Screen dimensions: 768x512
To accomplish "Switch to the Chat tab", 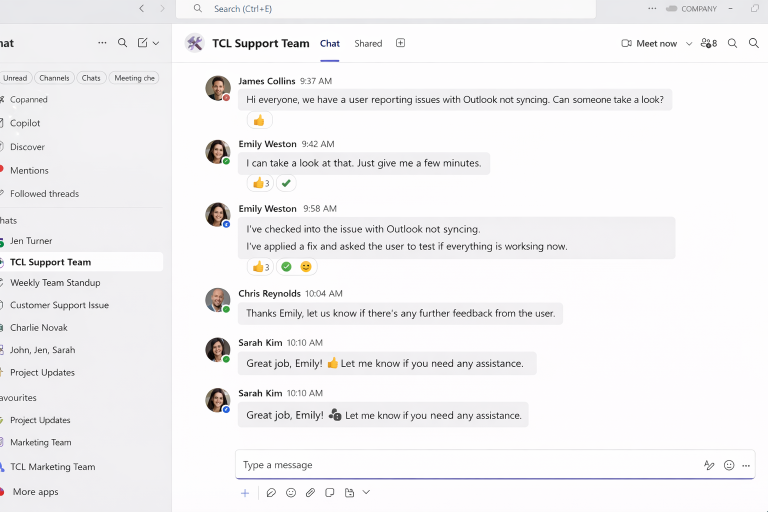I will click(330, 43).
